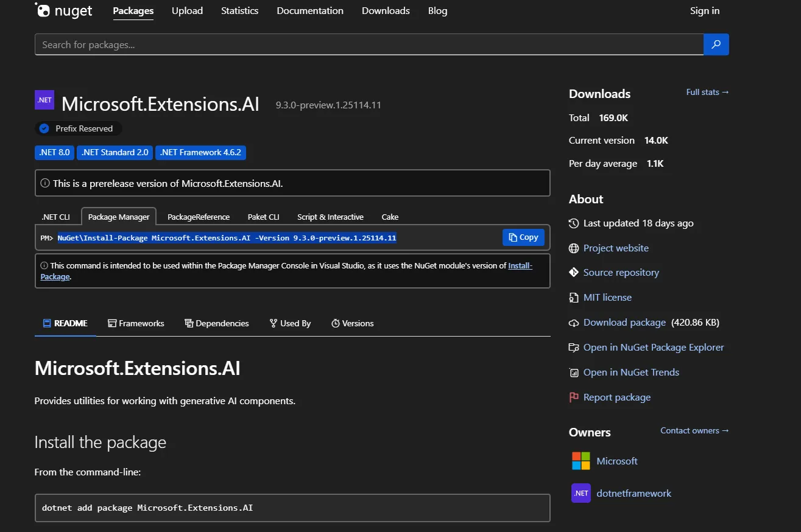Copy the install command with the Copy button
Image resolution: width=801 pixels, height=532 pixels.
pos(523,237)
